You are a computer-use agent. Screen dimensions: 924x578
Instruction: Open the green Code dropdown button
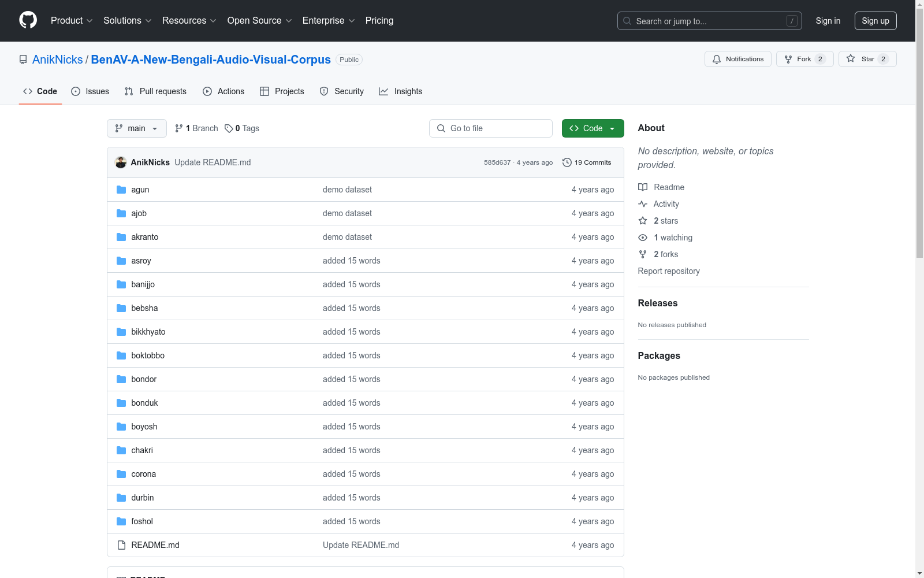click(593, 128)
